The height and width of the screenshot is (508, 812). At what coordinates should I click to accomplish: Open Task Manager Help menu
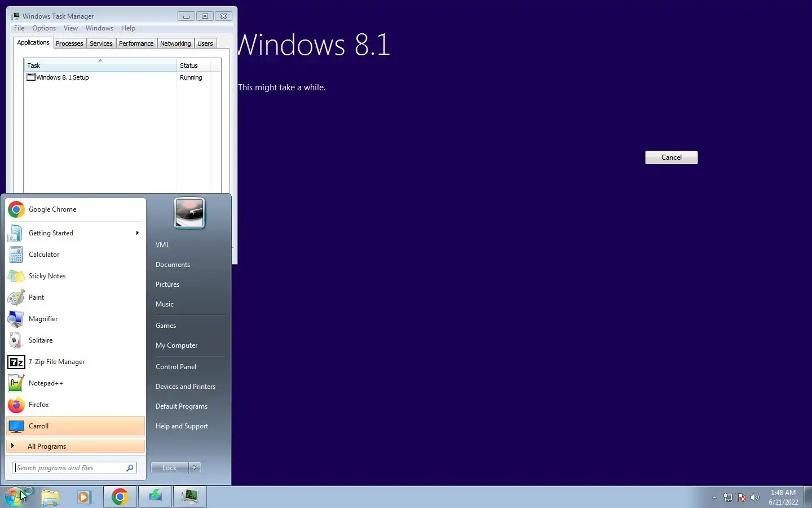[x=128, y=28]
